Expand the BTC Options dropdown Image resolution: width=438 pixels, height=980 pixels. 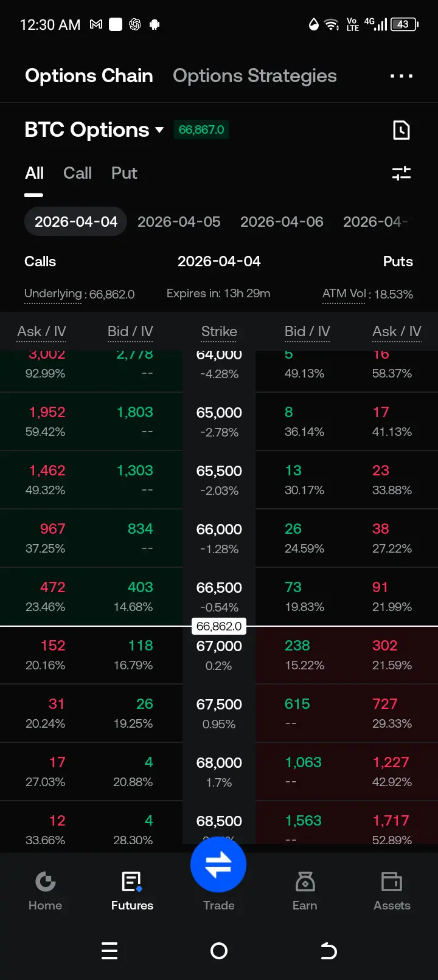(94, 129)
